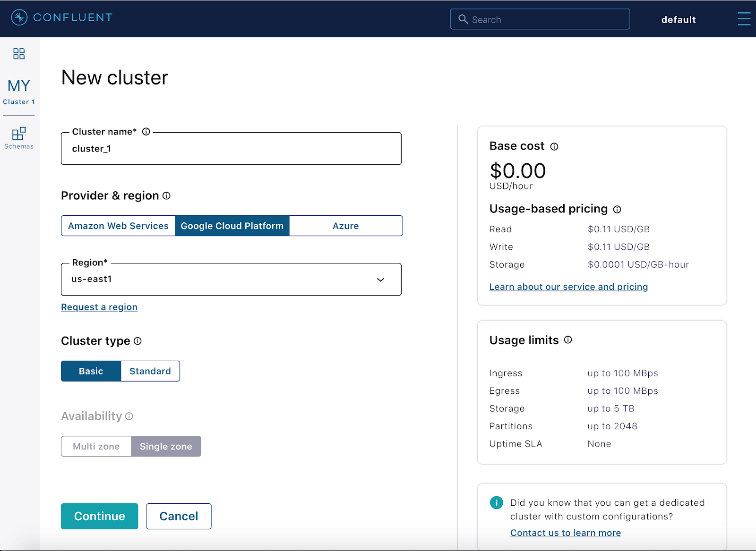Open the Request a region link
756x551 pixels.
click(x=99, y=307)
